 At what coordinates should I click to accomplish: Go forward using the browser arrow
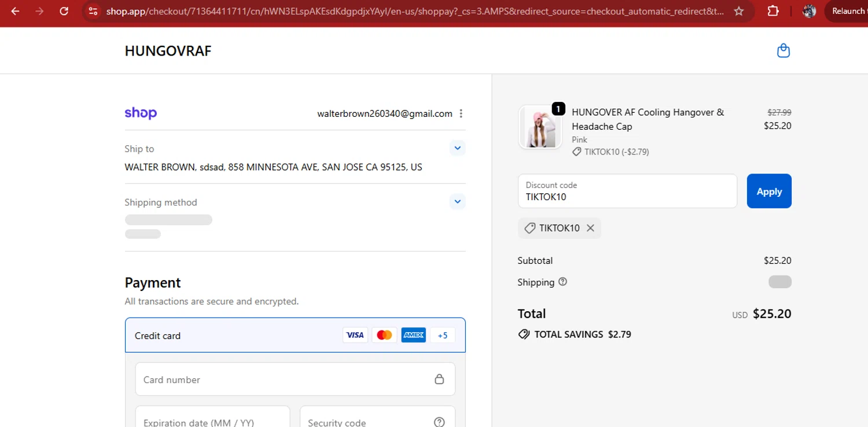click(x=39, y=11)
